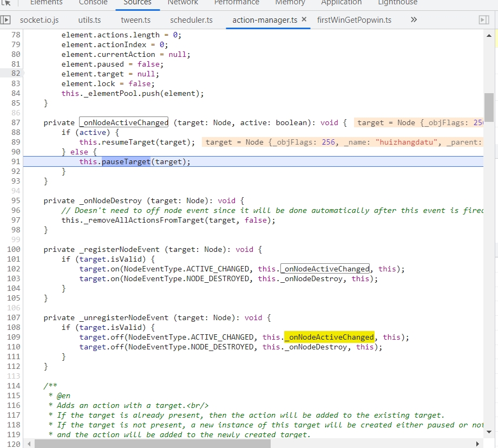Click the horizontal scrollbar right arrow
This screenshot has width=498, height=448.
point(477,444)
